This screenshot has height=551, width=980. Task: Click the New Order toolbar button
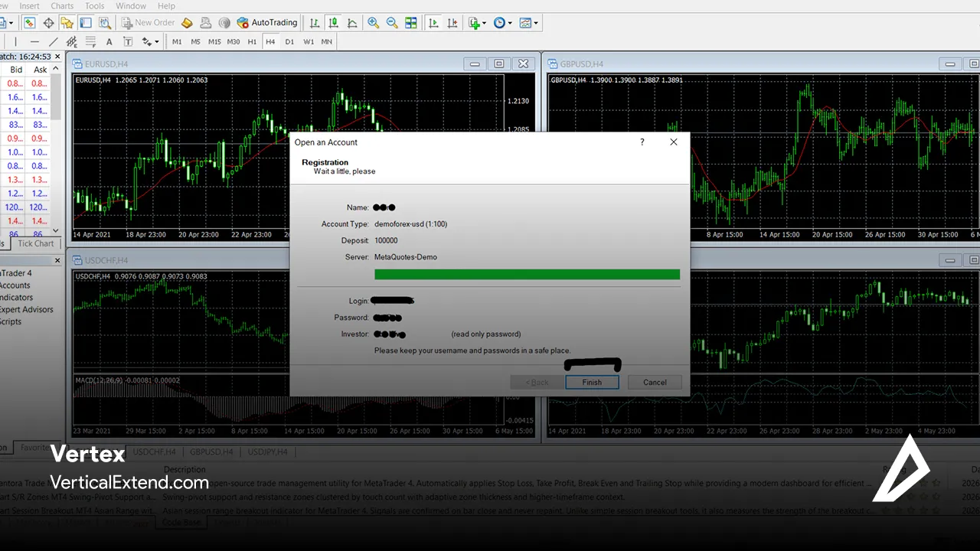tap(147, 23)
